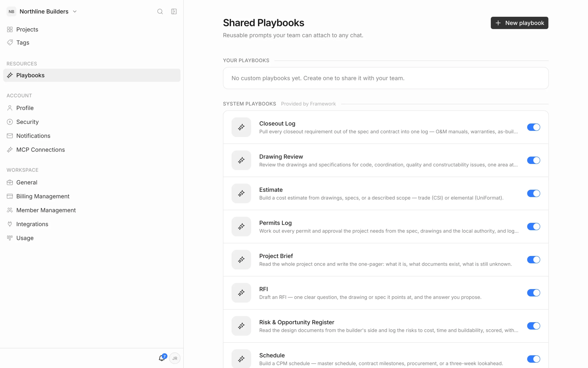This screenshot has height=368, width=588.
Task: Toggle the Risk & Opportunity Register switch
Action: coord(534,326)
